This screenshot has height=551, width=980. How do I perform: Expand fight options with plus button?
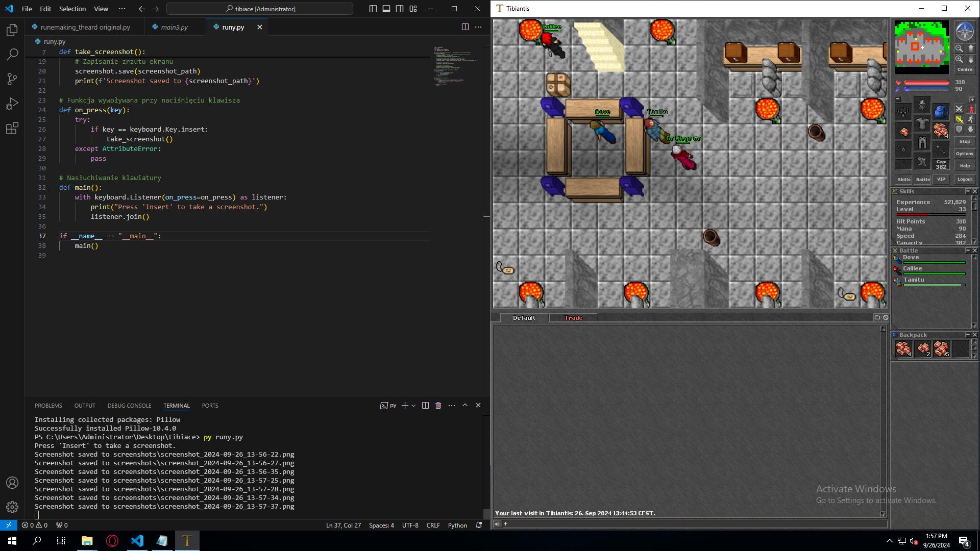click(972, 99)
